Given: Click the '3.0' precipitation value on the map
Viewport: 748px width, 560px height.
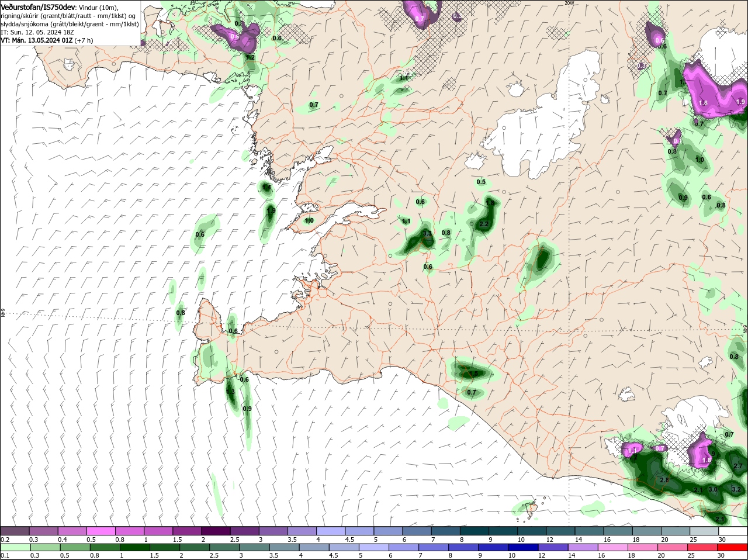Looking at the screenshot, I should tap(713, 489).
